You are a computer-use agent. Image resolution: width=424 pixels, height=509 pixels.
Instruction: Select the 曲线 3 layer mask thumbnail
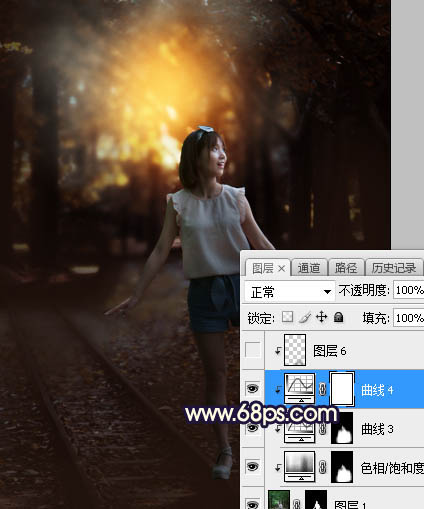click(342, 428)
